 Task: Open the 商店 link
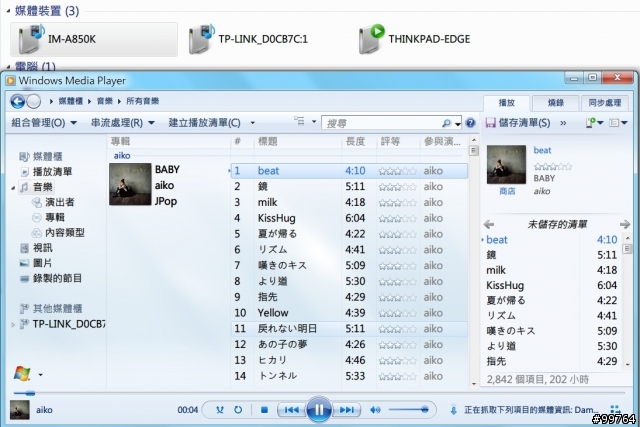tap(507, 191)
